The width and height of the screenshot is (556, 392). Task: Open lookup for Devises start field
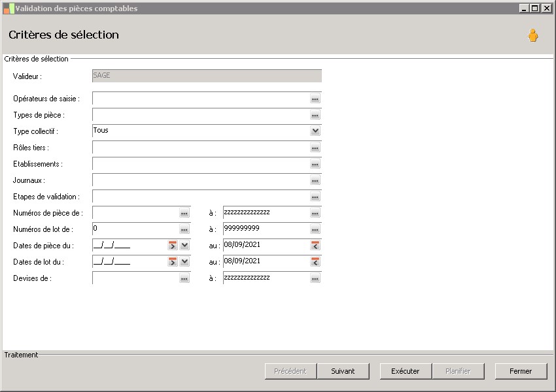click(x=184, y=279)
